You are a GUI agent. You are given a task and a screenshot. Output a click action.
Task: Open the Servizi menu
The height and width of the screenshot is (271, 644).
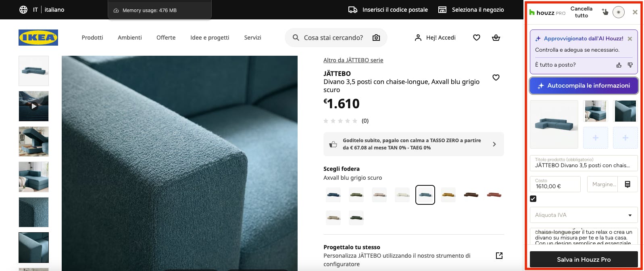pyautogui.click(x=253, y=38)
